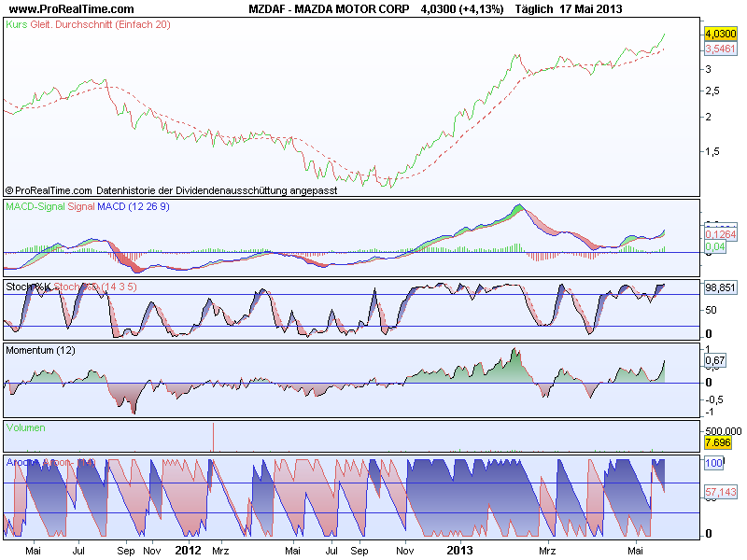Click the 2013 year label on time axis
The width and height of the screenshot is (747, 560).
[x=459, y=551]
